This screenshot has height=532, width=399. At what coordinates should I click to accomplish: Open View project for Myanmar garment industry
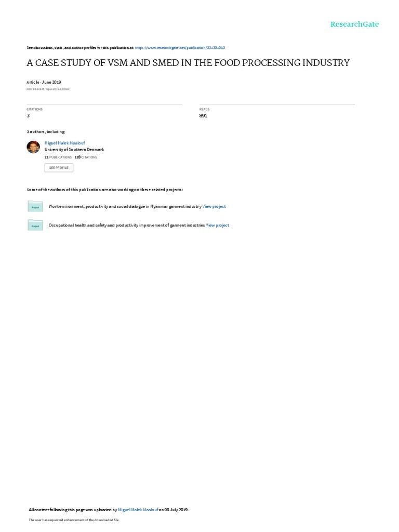(x=214, y=206)
